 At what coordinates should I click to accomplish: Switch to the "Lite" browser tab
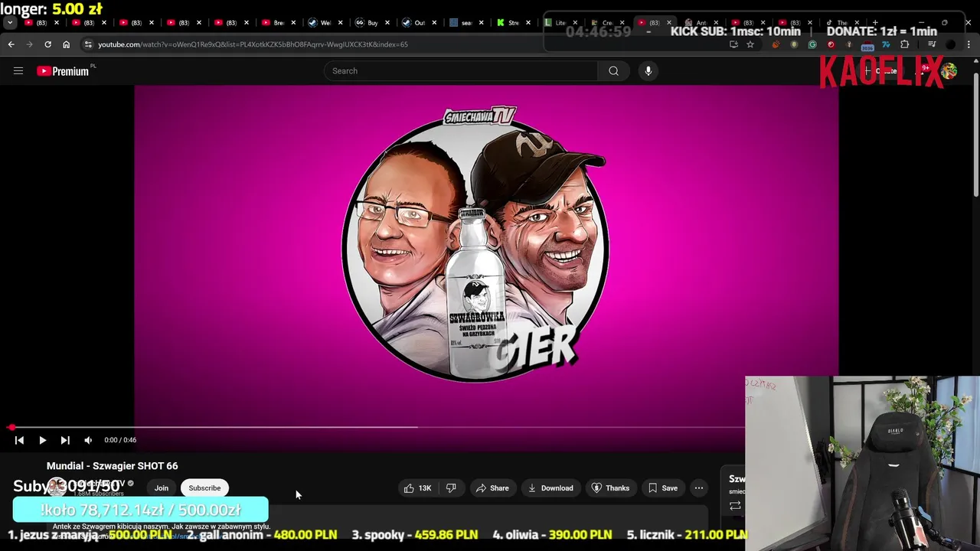pos(560,23)
